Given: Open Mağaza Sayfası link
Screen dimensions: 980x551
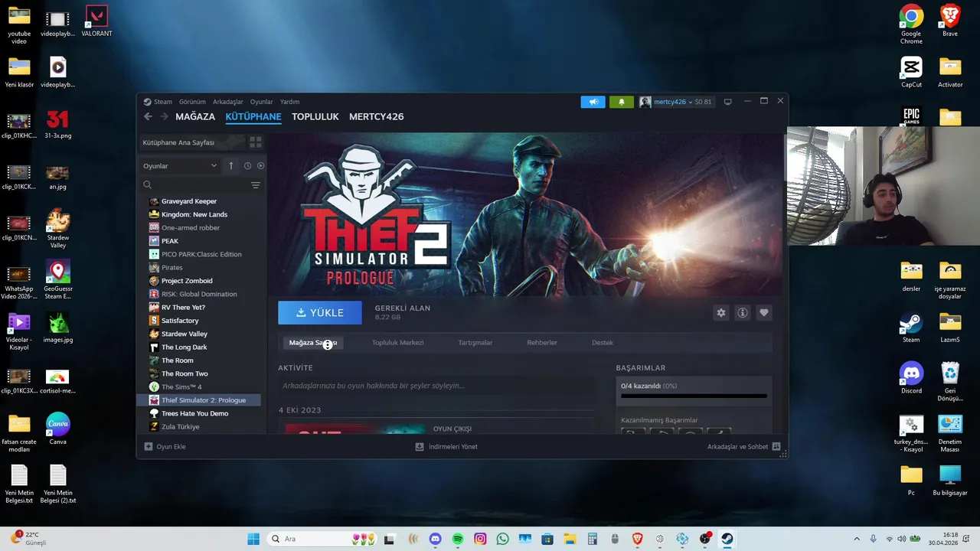Looking at the screenshot, I should (x=313, y=343).
